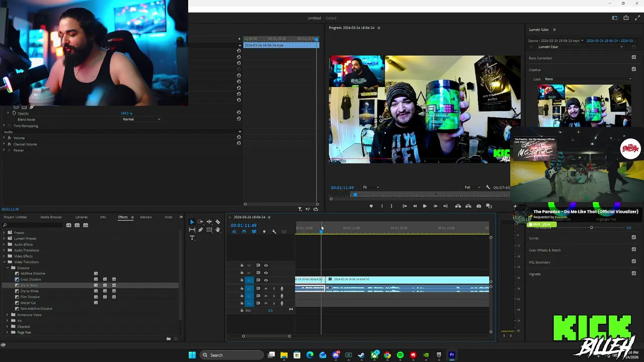This screenshot has width=644, height=362.
Task: Toggle V1 track lock
Action: point(242,280)
